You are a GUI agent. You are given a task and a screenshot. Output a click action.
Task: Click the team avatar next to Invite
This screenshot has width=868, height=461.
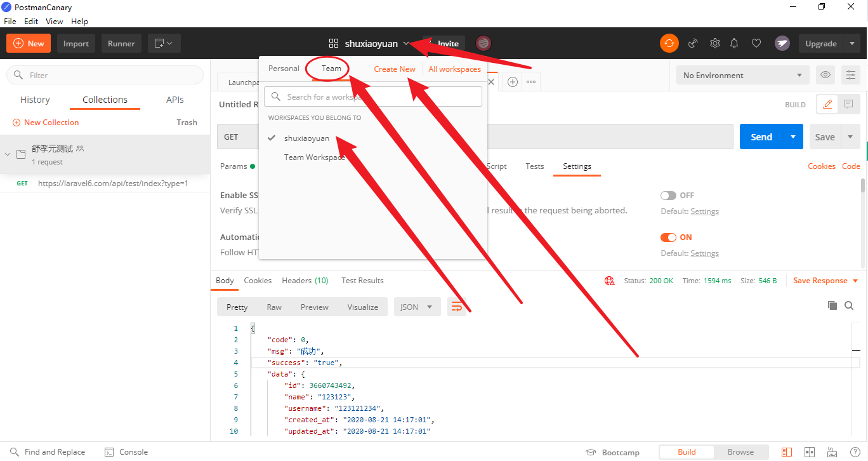[483, 43]
